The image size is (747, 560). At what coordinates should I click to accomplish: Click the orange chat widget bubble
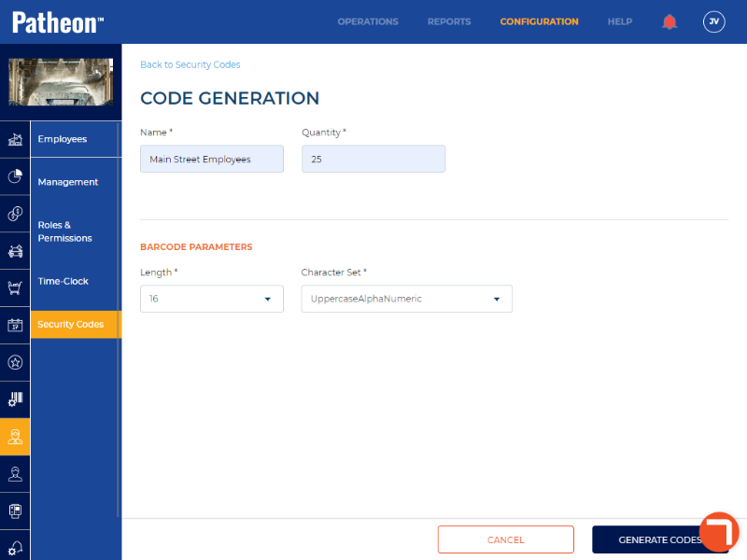click(x=719, y=532)
